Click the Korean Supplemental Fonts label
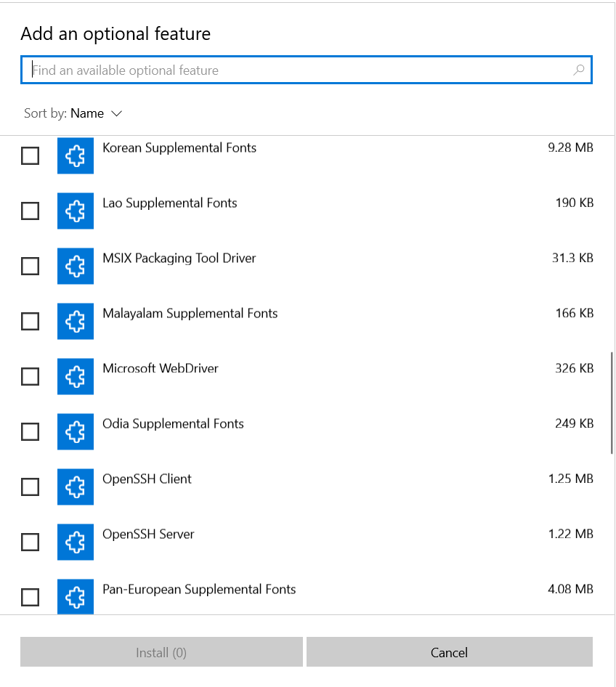 [179, 148]
